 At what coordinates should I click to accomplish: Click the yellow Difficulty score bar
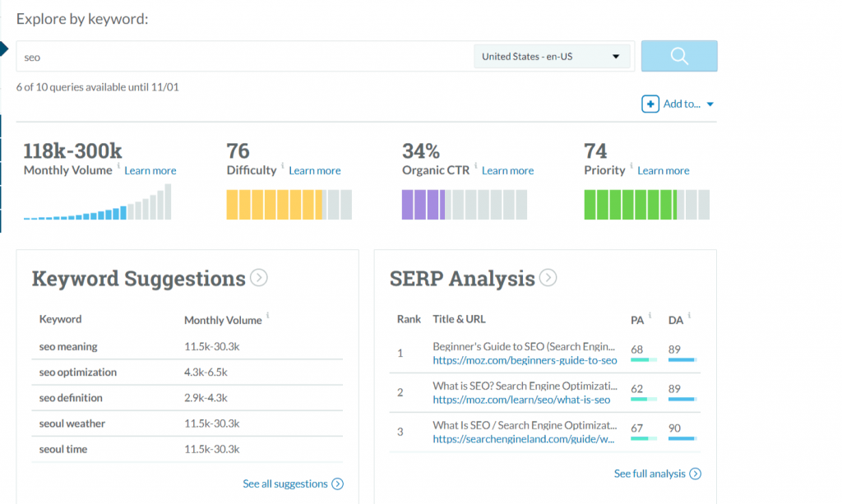tap(289, 205)
